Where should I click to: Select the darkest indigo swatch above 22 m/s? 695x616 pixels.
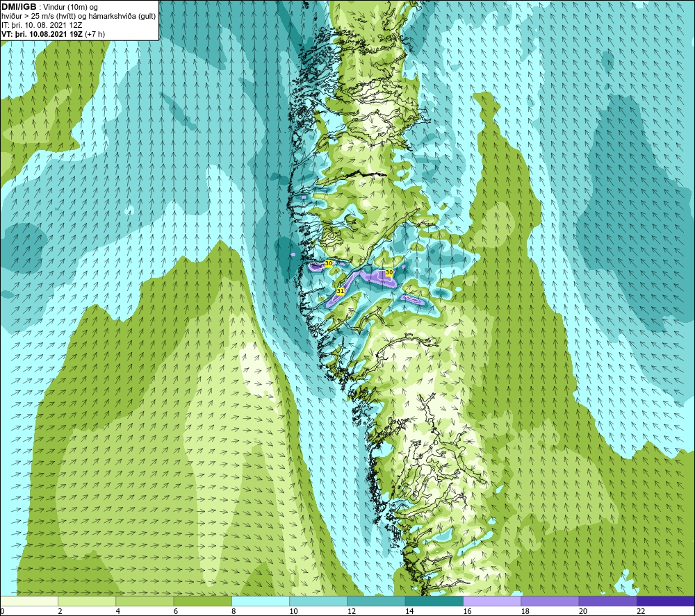click(x=665, y=601)
